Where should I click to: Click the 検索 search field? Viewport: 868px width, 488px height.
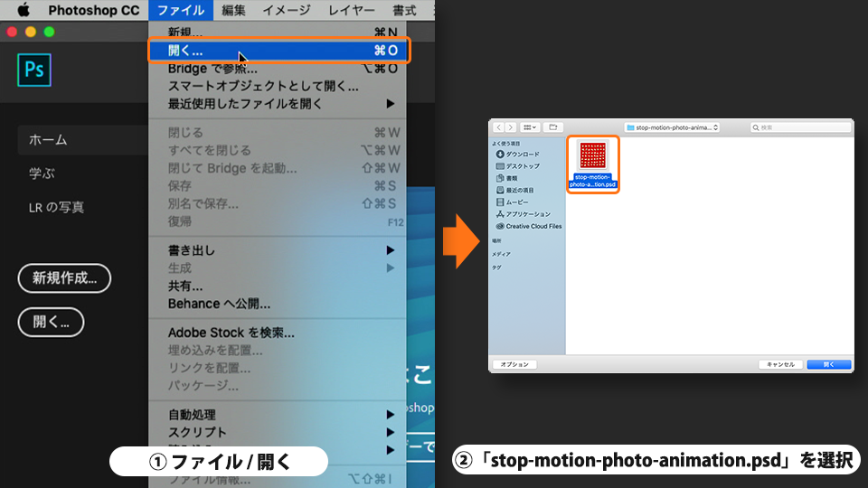click(x=800, y=127)
